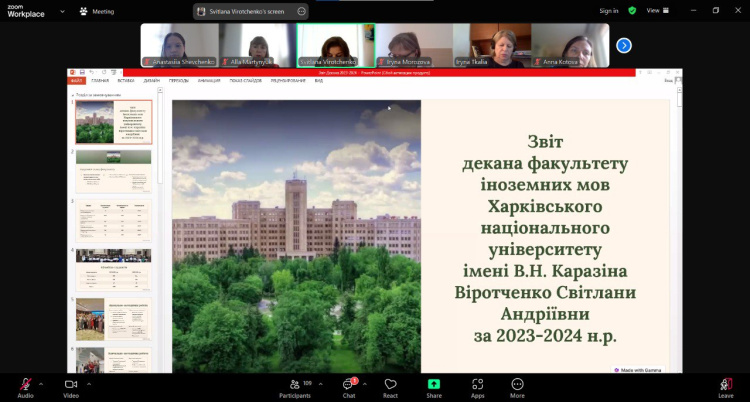Screen dimensions: 750x402
Task: Click the PowerPoint redo icon
Action: [104, 72]
